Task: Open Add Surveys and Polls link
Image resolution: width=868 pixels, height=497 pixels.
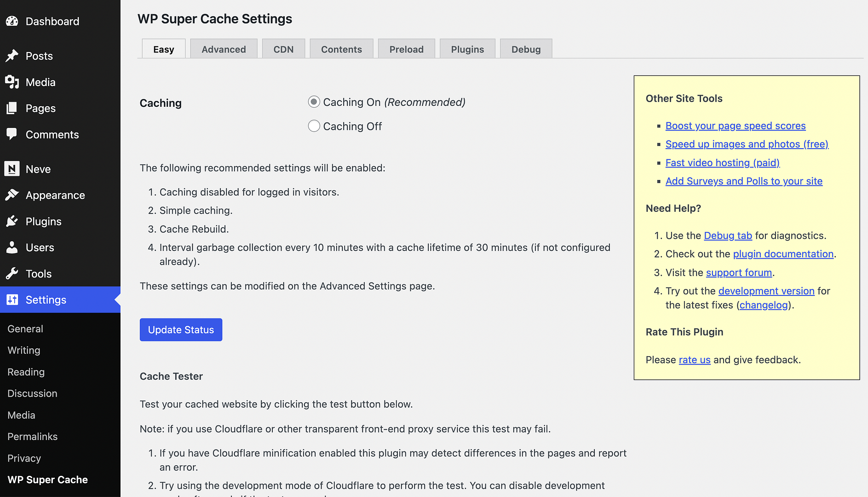Action: [744, 181]
